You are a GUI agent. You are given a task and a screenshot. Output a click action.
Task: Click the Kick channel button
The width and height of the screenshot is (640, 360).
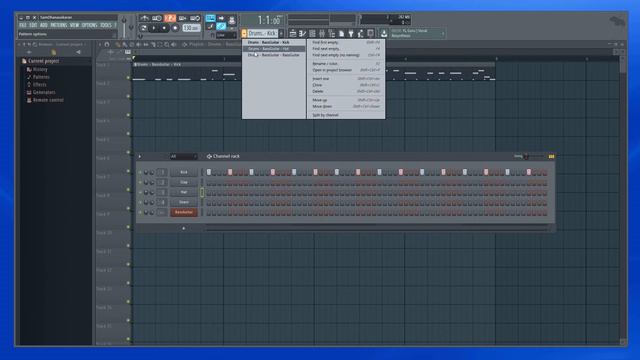click(x=184, y=172)
